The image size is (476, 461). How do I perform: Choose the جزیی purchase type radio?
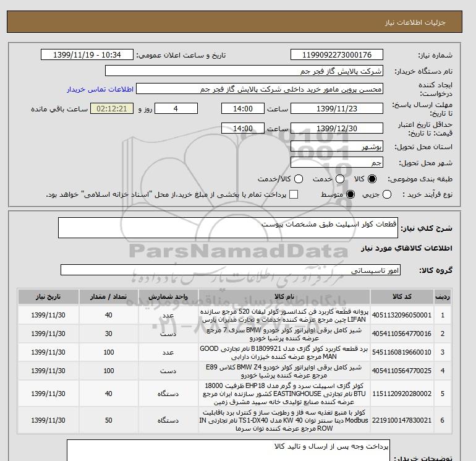click(387, 194)
